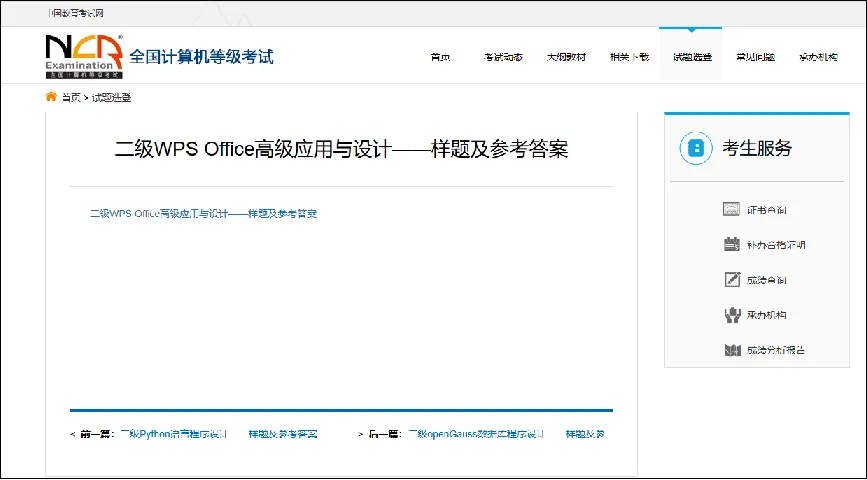This screenshot has height=480, width=867.
Task: Click the 成绩分析报告 book icon
Action: point(732,350)
